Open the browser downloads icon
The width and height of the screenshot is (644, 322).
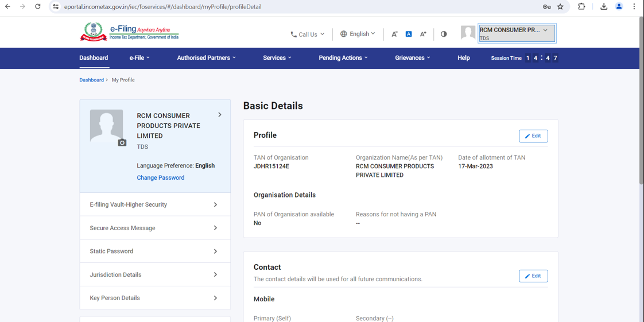point(604,6)
